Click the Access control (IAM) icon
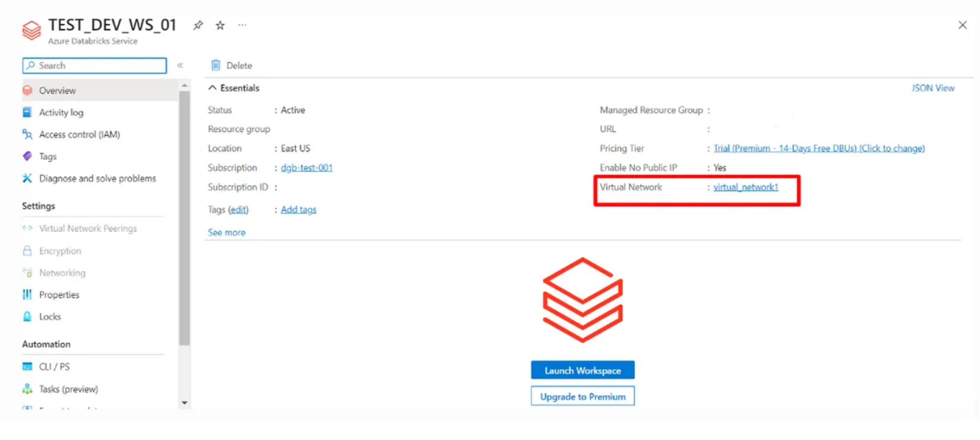The height and width of the screenshot is (440, 980). pos(27,134)
